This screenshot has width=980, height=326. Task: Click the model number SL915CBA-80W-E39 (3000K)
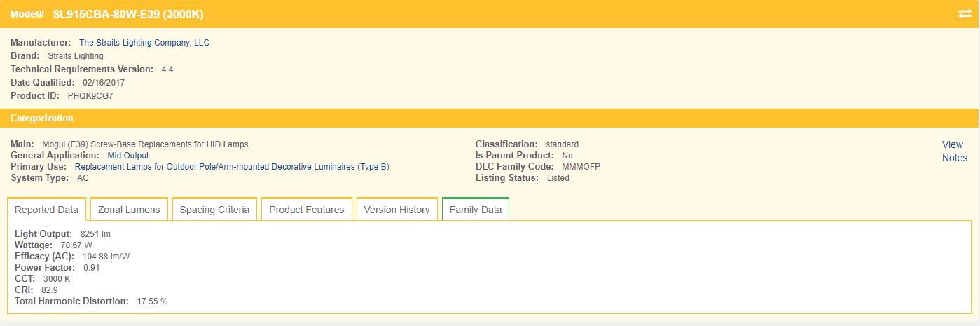[128, 14]
